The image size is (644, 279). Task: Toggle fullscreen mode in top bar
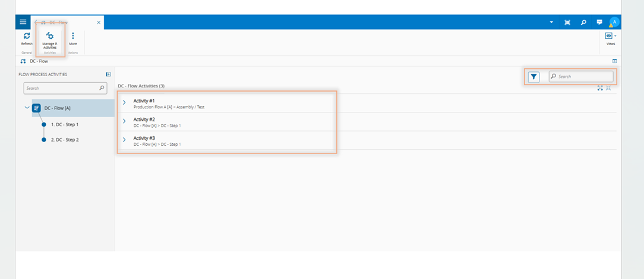click(567, 22)
